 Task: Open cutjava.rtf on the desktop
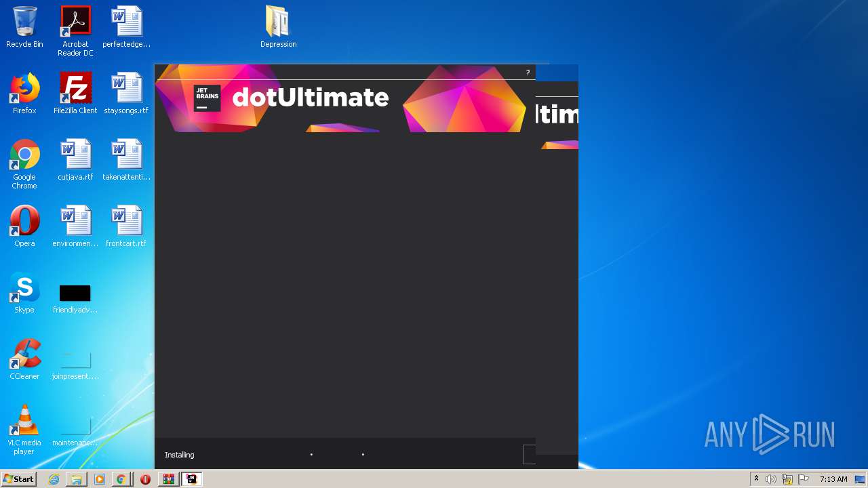[75, 160]
